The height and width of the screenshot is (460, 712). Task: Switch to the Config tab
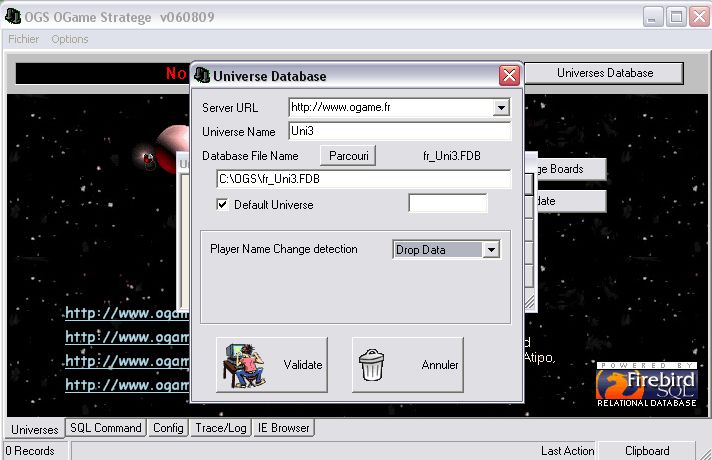pos(168,428)
